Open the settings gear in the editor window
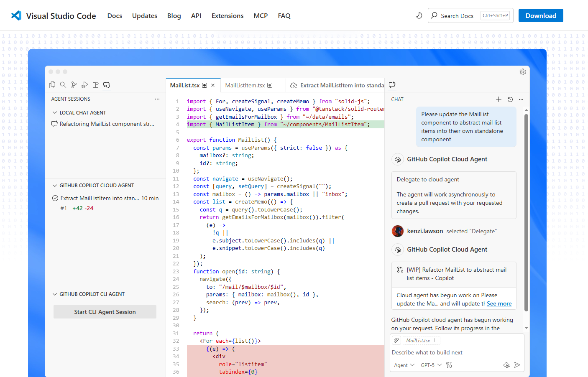Viewport: 588px width, 377px height. coord(523,71)
